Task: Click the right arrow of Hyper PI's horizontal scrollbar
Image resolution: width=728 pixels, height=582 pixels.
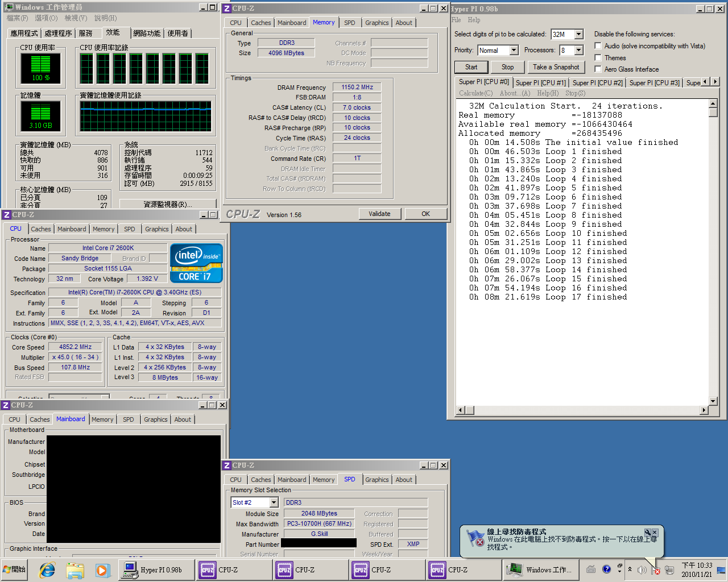Action: [704, 410]
